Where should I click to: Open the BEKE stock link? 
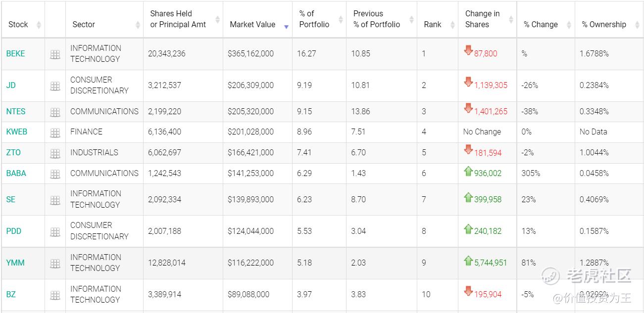pos(15,53)
